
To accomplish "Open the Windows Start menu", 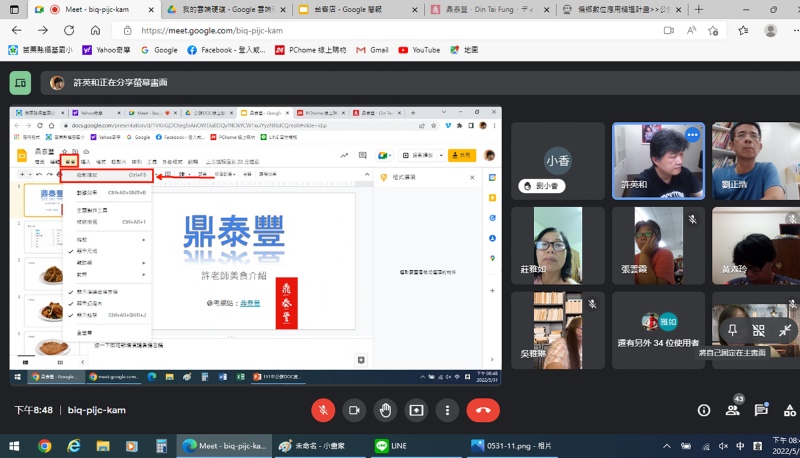I will tap(14, 446).
